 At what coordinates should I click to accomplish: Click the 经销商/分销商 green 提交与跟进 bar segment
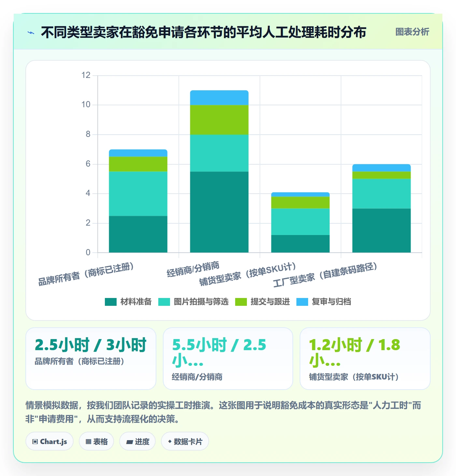point(219,120)
